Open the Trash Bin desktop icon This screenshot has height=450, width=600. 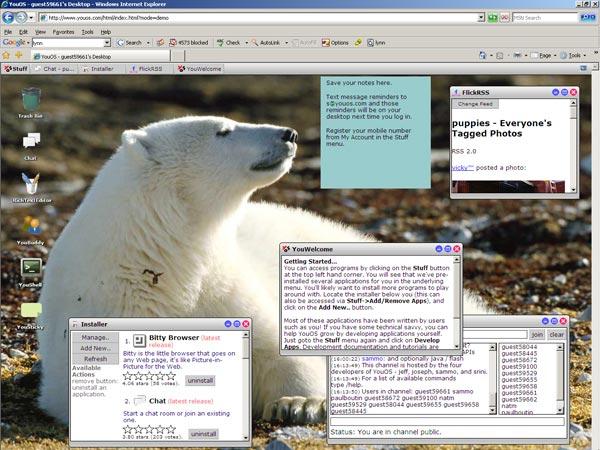31,101
